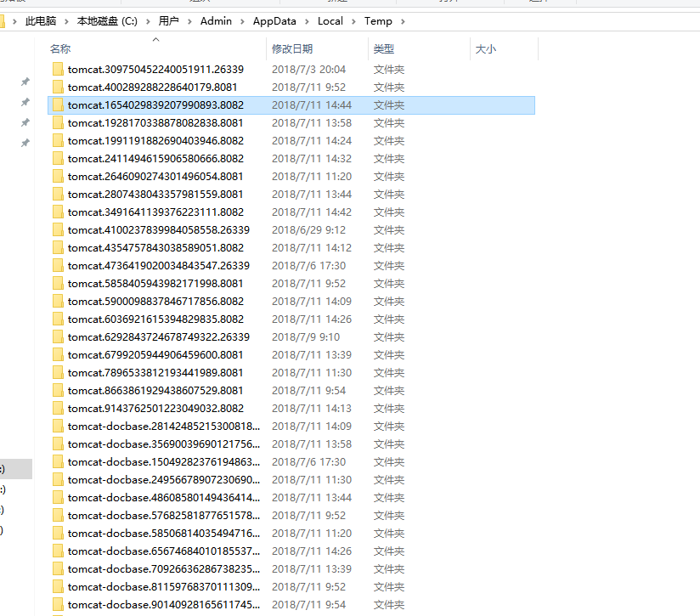Click folder icon of tomcat.789653381219344198 9.8081
Screen dimensions: 700x616
point(58,373)
